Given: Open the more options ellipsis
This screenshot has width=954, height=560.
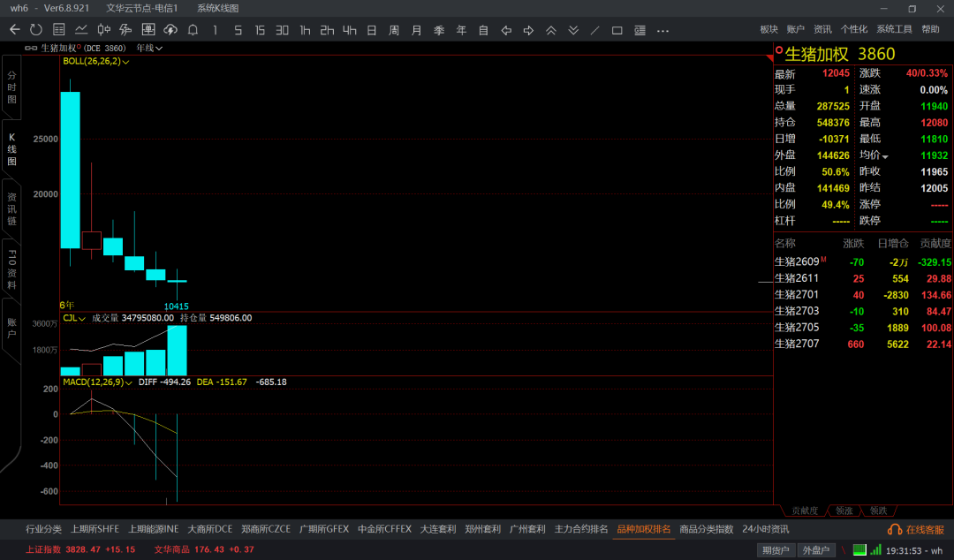Looking at the screenshot, I should click(663, 30).
